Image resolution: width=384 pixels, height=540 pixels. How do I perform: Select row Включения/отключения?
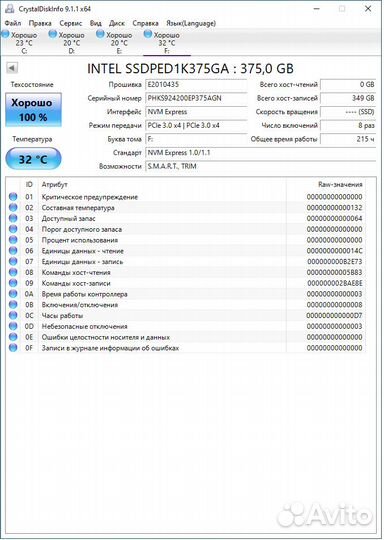pos(186,304)
